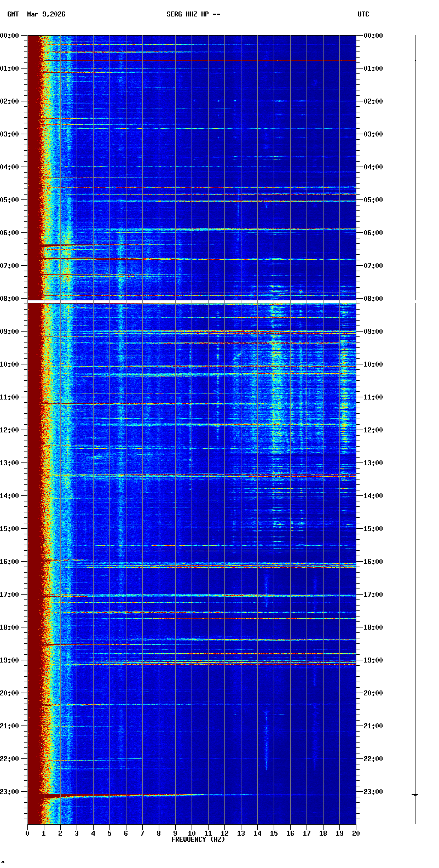Click the 15:00 time label on left axis
This screenshot has width=439, height=868.
pyautogui.click(x=9, y=529)
